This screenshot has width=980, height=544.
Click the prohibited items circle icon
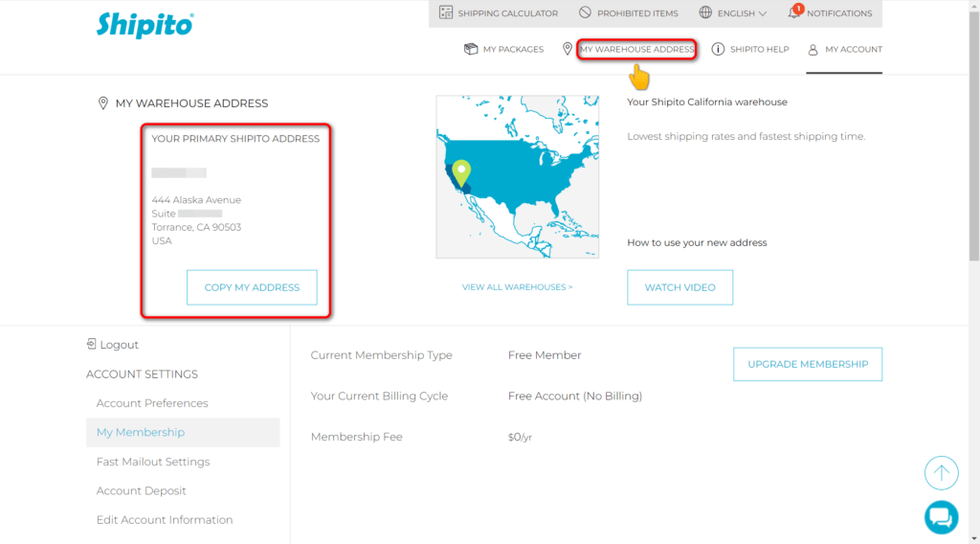click(585, 12)
